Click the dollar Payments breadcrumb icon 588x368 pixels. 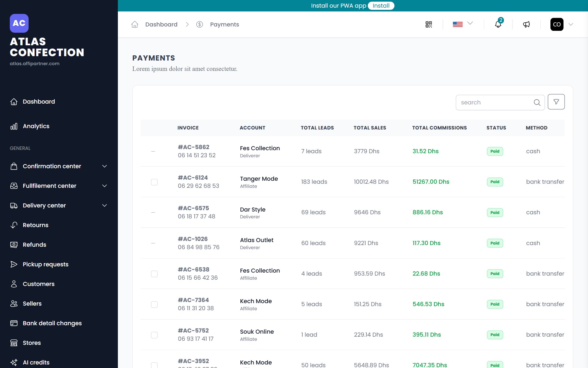point(200,25)
